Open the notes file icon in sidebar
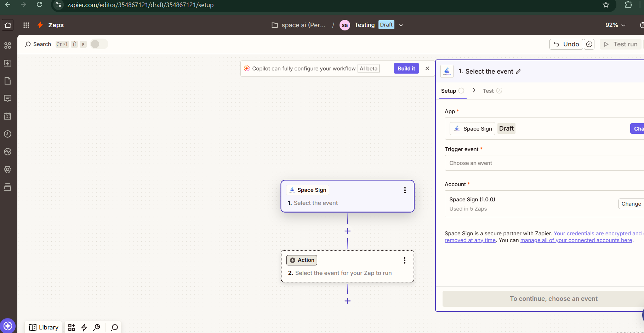Screen dimensions: 644x333 8,81
